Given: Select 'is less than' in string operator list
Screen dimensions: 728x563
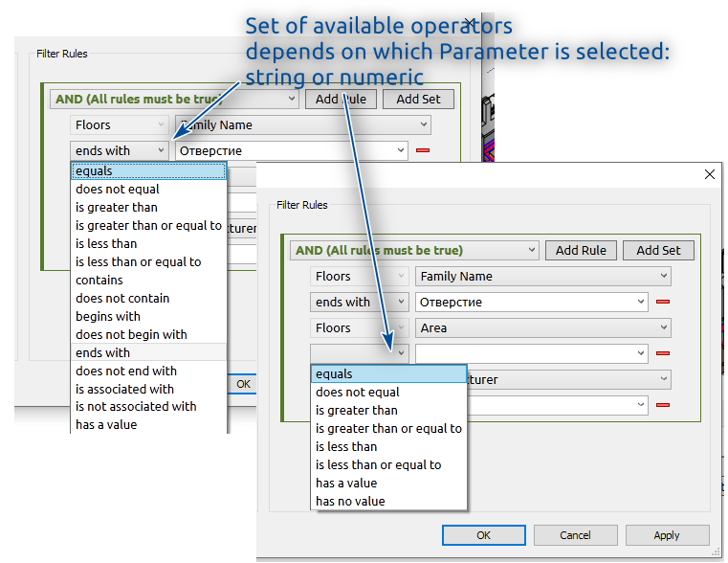Looking at the screenshot, I should pos(148,243).
